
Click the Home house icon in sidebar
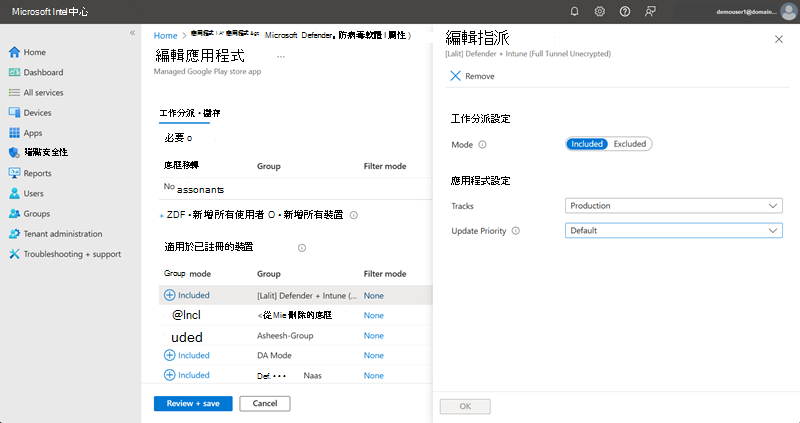click(x=14, y=52)
